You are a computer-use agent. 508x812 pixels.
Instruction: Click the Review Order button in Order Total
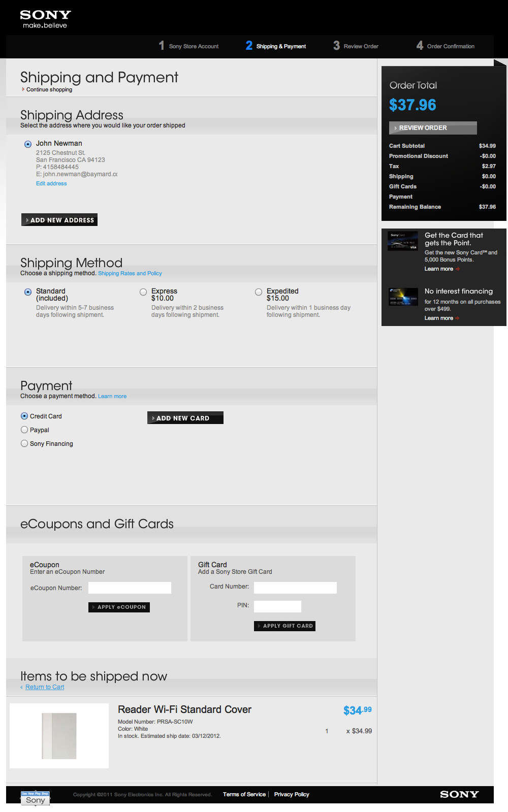(433, 127)
